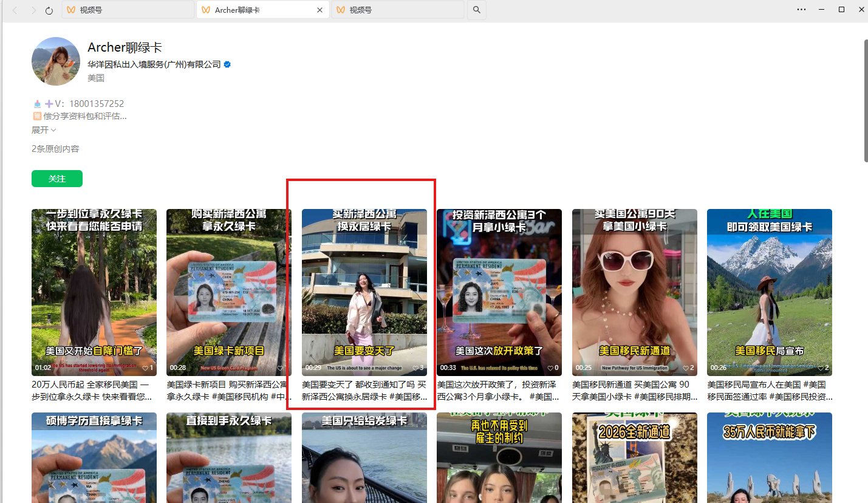Click the profile name Archer聊绿卡
The image size is (868, 503).
point(125,48)
